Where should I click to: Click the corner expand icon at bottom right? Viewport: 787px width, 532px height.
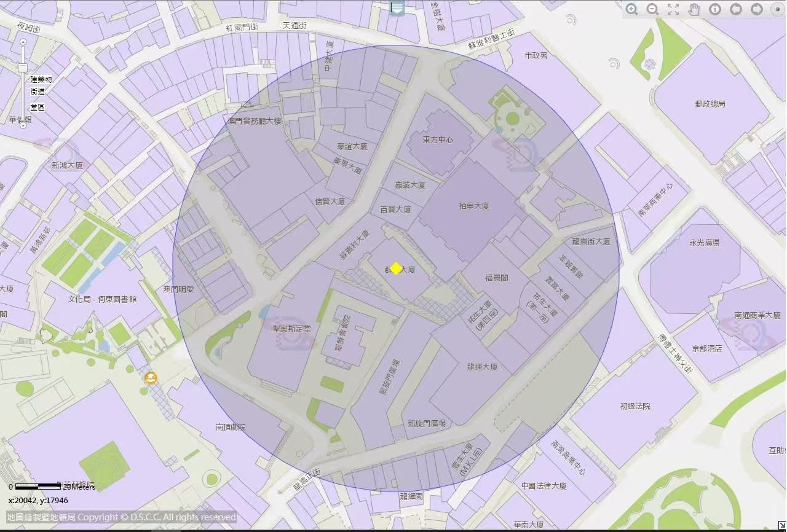tap(781, 526)
